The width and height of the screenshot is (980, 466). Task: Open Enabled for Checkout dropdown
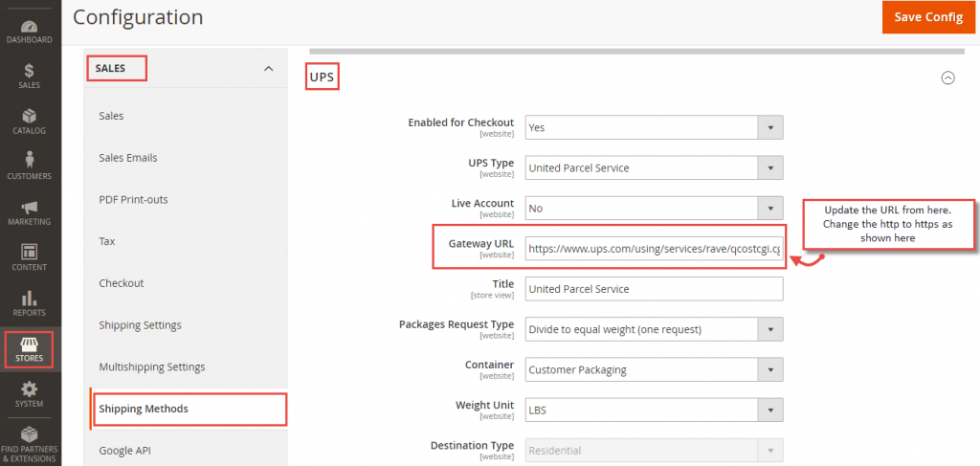pyautogui.click(x=654, y=127)
